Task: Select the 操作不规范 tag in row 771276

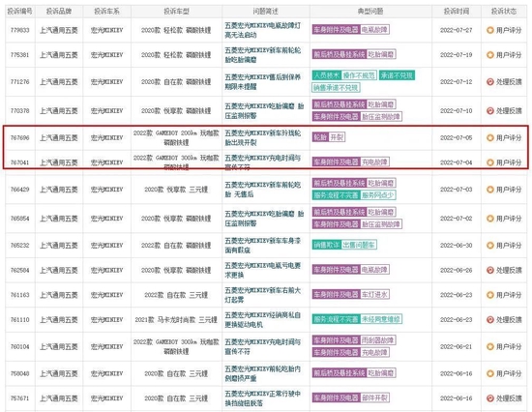Action: (359, 75)
